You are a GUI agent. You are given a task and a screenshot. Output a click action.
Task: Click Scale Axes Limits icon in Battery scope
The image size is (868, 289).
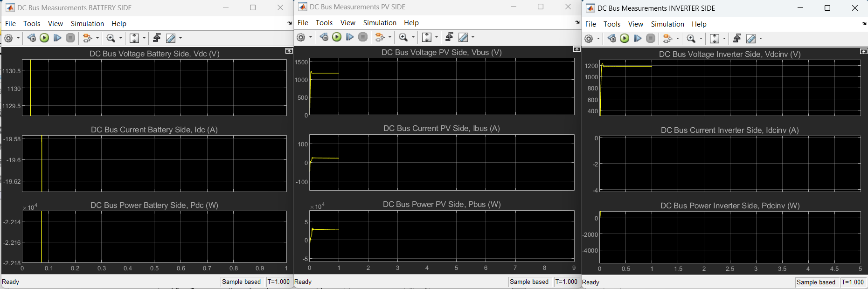point(134,38)
